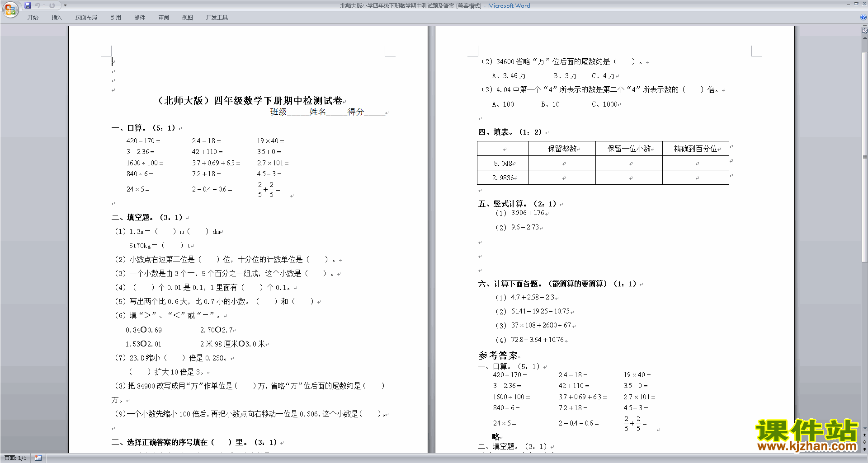Open Word Help via blue question mark
868x463 pixels.
coord(863,17)
